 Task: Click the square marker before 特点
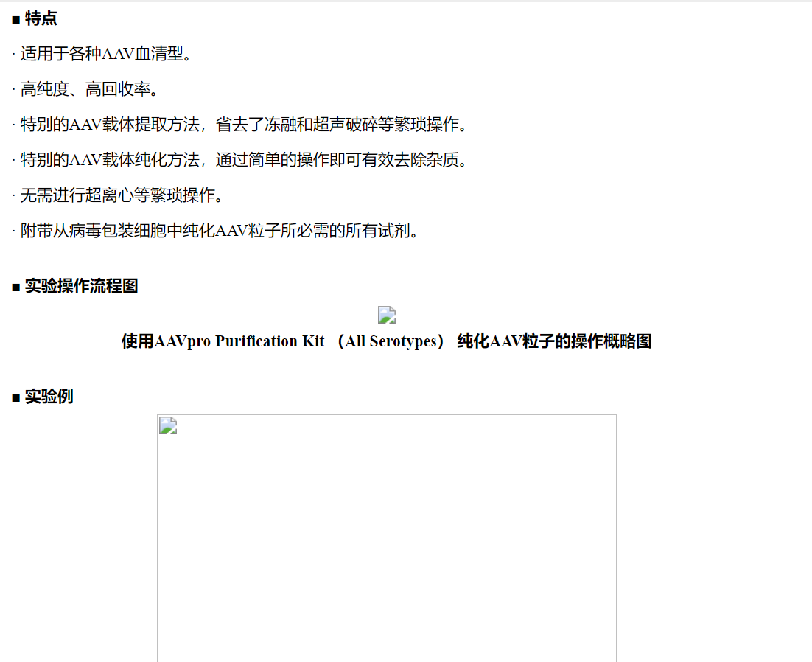point(15,20)
